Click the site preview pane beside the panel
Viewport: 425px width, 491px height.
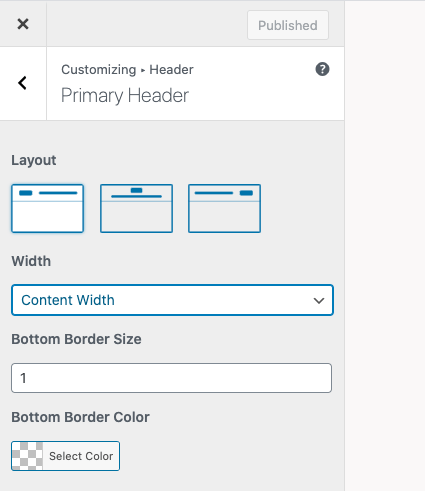[385, 246]
